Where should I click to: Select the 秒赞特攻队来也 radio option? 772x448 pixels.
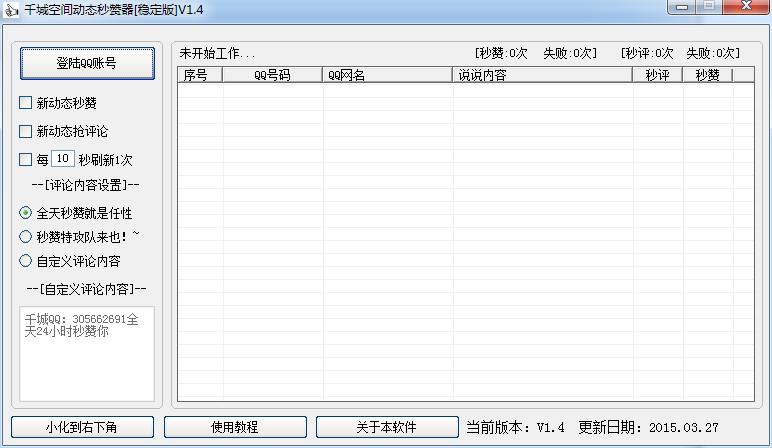click(x=26, y=237)
